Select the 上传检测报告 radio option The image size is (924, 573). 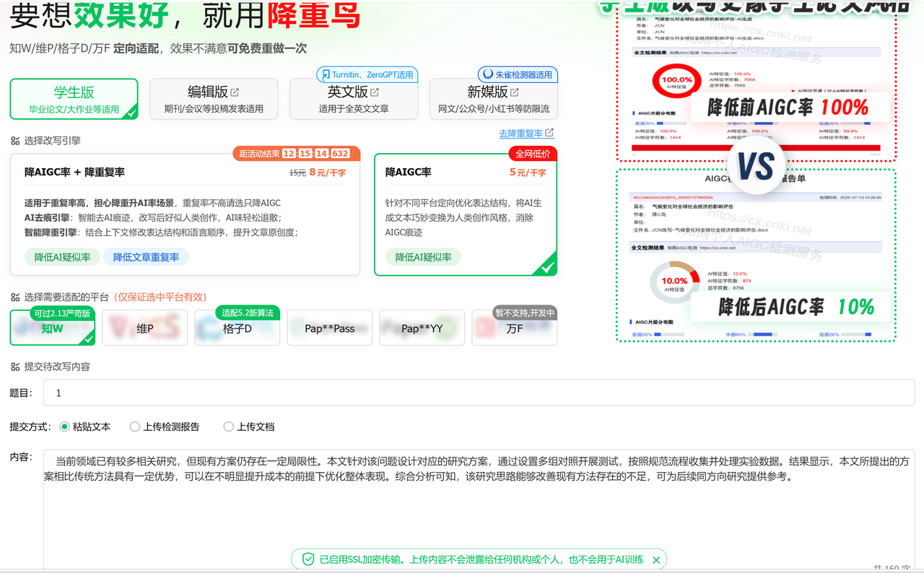(x=134, y=427)
